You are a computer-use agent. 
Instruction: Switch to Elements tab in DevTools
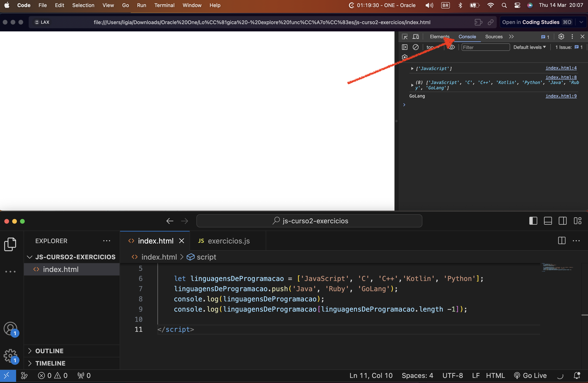pos(439,36)
